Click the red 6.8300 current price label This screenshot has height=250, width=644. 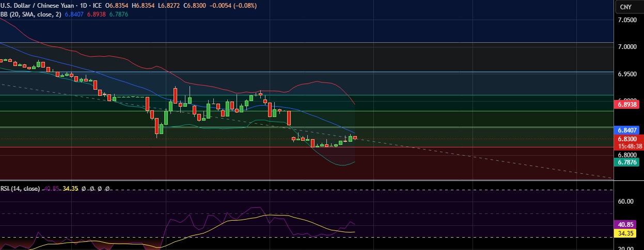(x=626, y=139)
